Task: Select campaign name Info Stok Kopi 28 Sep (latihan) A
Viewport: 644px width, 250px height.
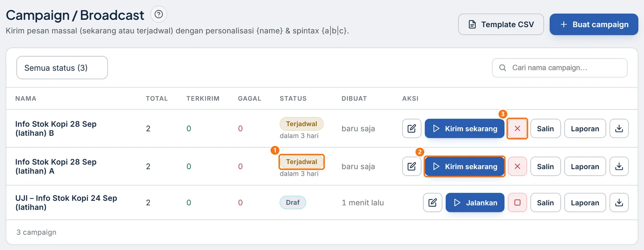Action: (x=56, y=166)
